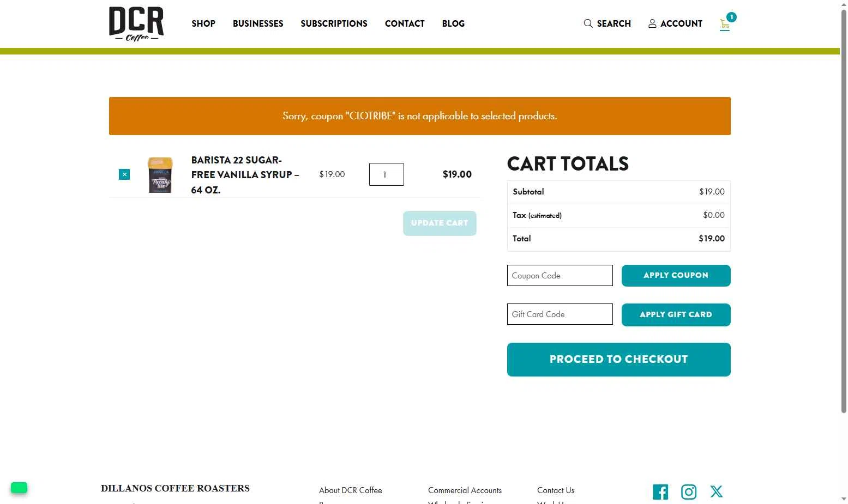Go to the Contact page
This screenshot has height=504, width=848.
tap(405, 23)
